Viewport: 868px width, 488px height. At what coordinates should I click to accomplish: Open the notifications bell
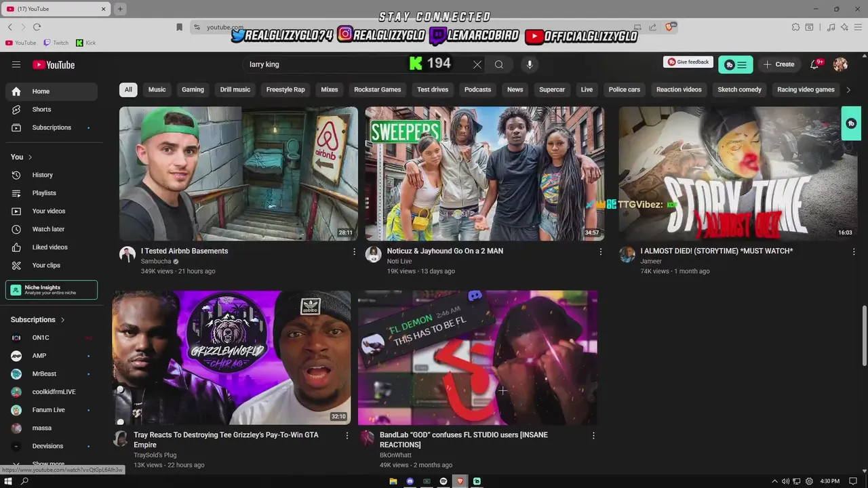[815, 64]
